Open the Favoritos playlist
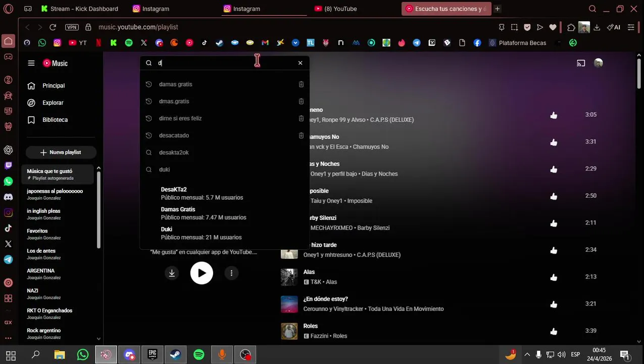644x364 pixels. [x=58, y=234]
